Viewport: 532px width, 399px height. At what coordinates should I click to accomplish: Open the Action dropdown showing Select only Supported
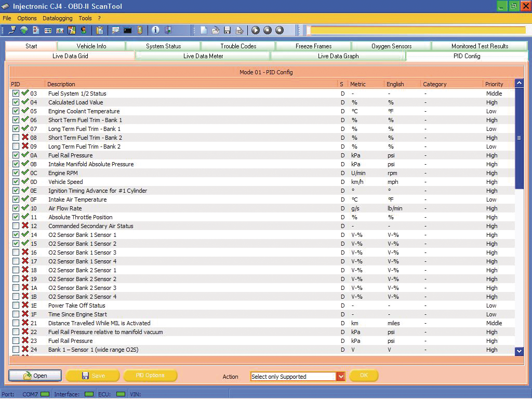click(x=340, y=376)
